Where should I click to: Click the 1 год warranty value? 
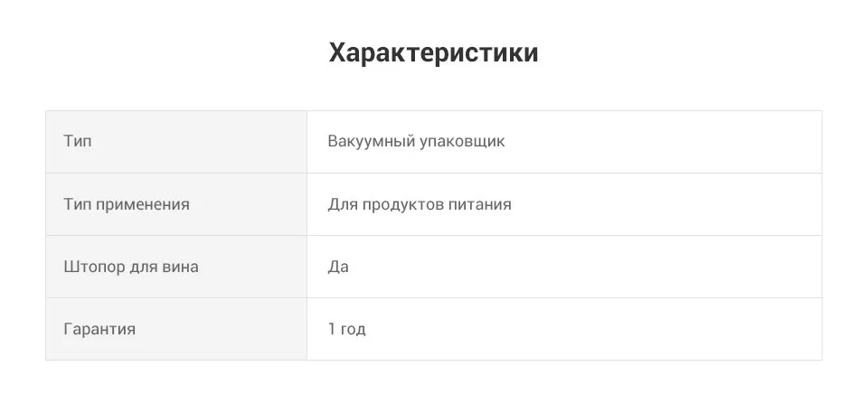[x=346, y=329]
